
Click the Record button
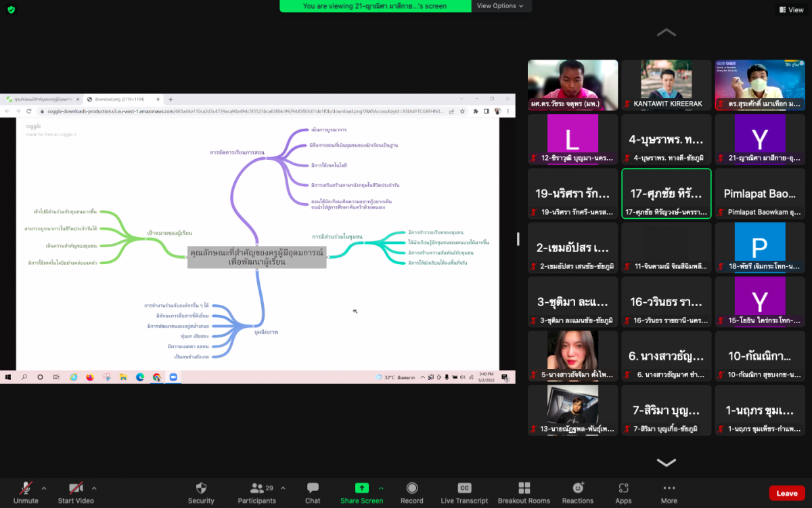click(411, 492)
